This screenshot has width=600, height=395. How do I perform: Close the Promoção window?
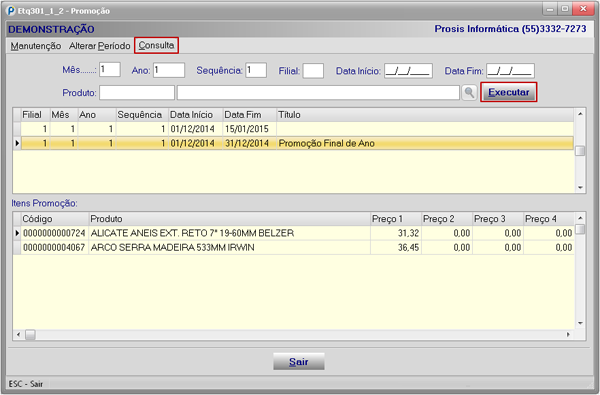(583, 9)
